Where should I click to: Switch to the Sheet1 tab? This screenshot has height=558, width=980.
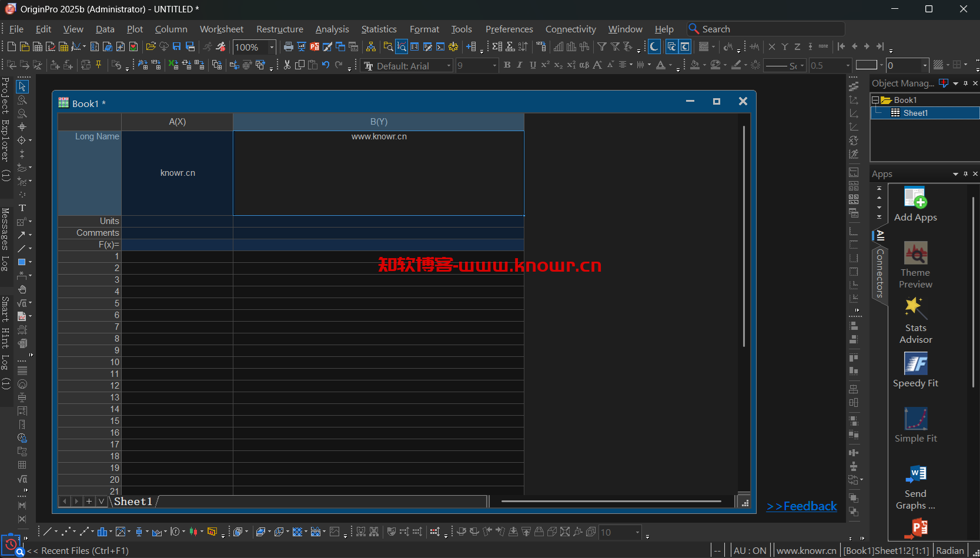(133, 502)
